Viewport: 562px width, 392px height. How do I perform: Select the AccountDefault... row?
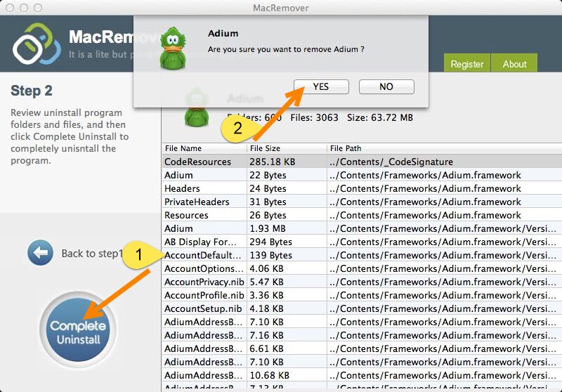click(362, 255)
